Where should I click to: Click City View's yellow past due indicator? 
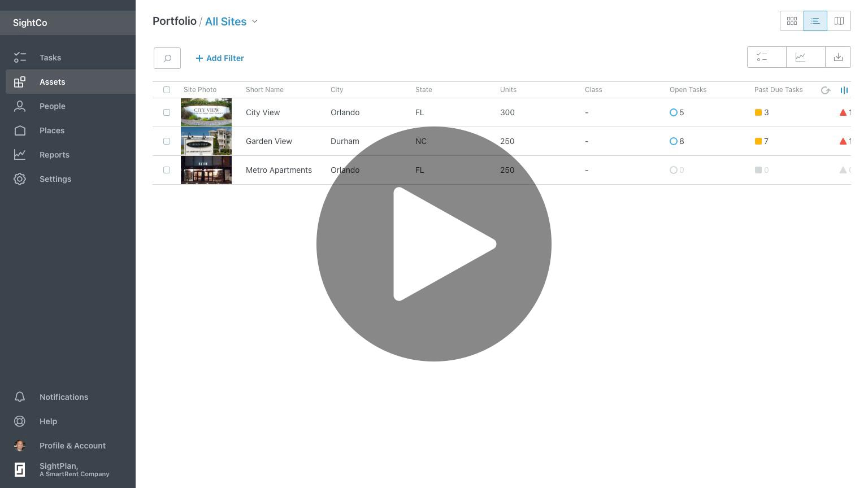758,112
